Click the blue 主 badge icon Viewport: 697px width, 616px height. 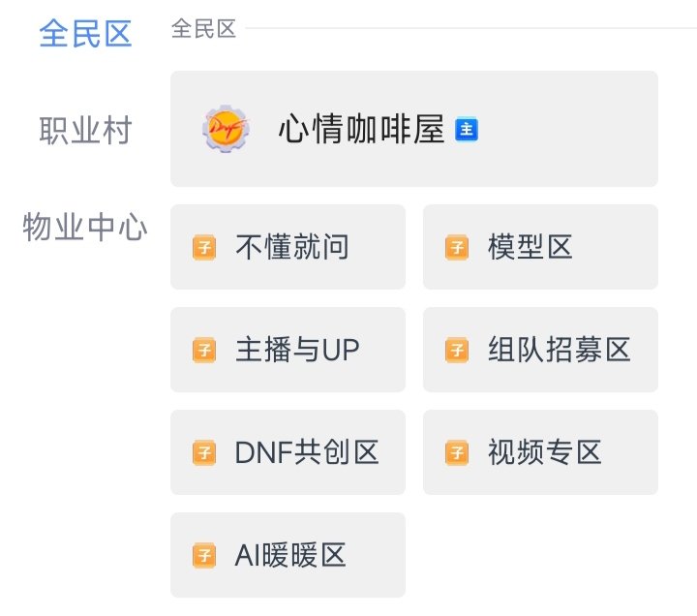467,130
